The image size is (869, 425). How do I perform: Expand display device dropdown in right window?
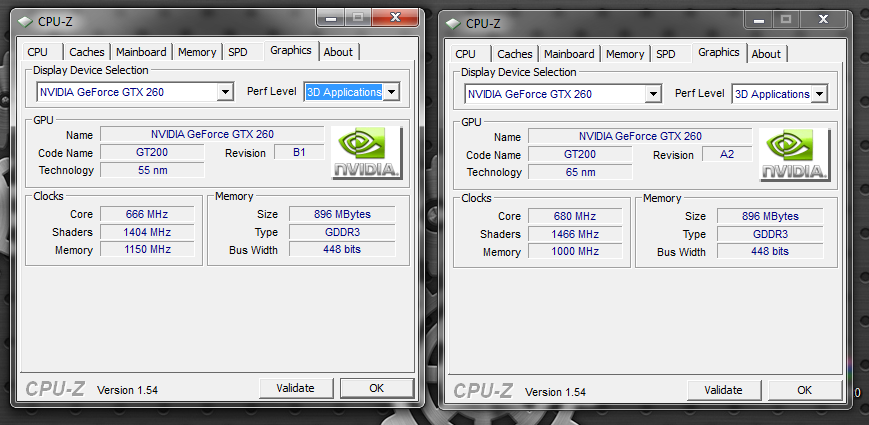point(653,94)
